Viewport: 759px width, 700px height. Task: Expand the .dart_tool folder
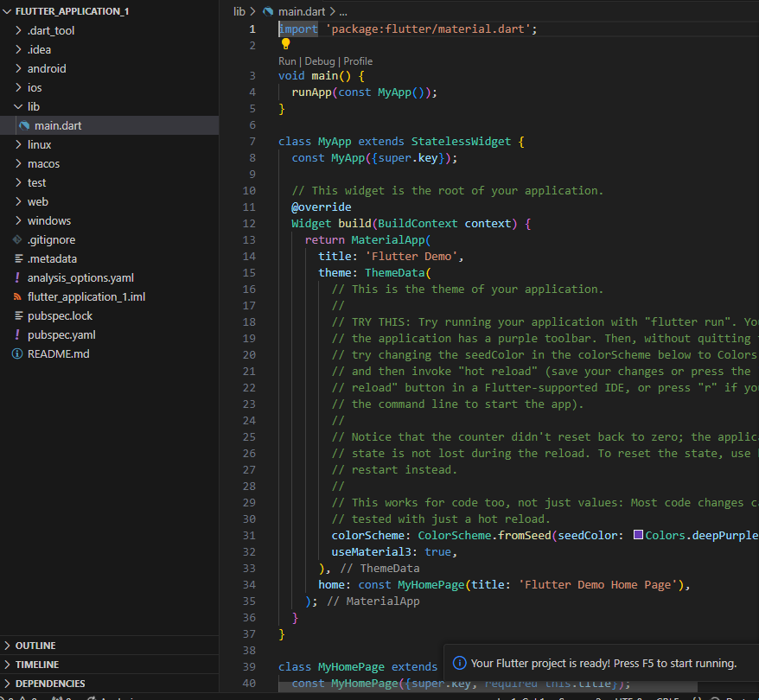coord(18,30)
